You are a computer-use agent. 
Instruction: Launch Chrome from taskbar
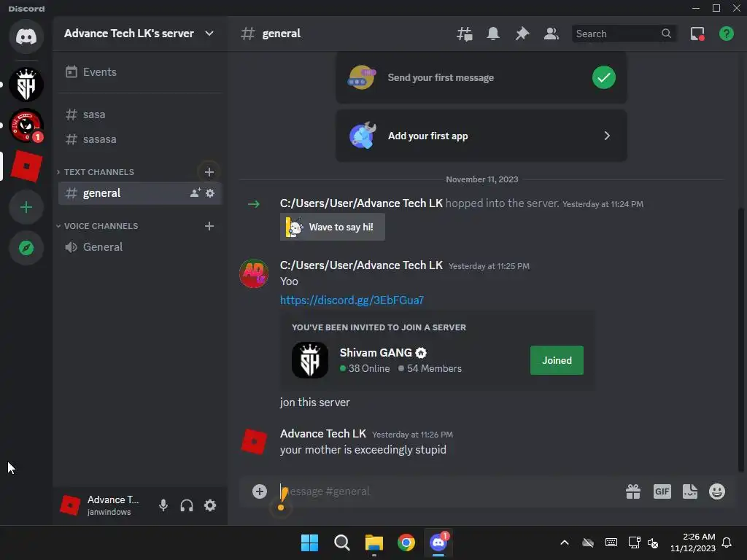point(406,542)
